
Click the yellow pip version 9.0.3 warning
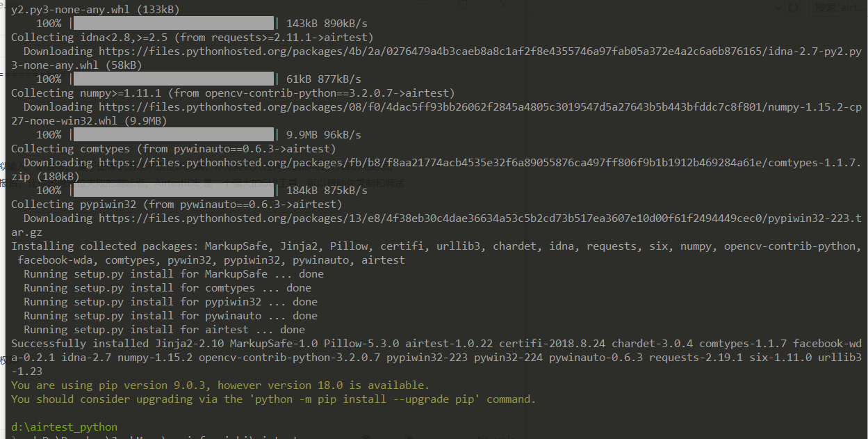coord(220,385)
